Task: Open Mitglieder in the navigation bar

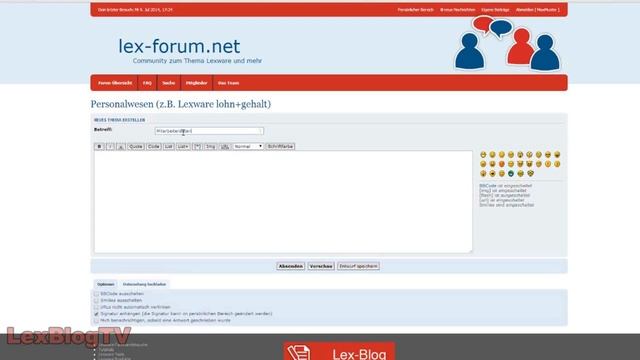Action: click(196, 83)
